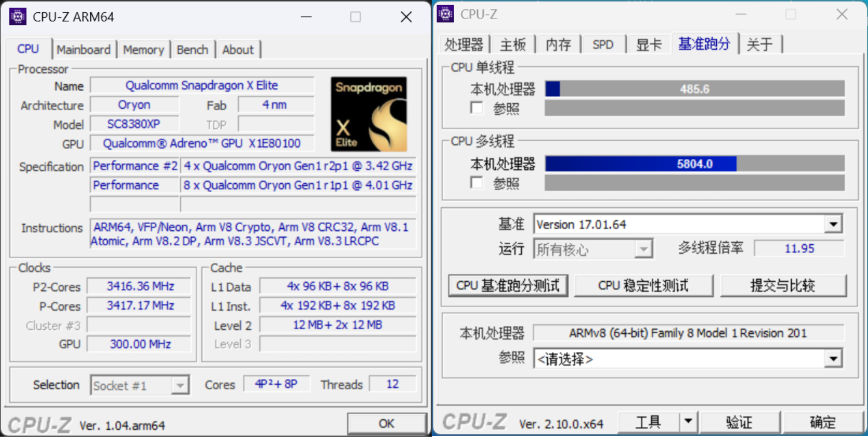Image resolution: width=868 pixels, height=439 pixels.
Task: Click the Ver. 2.10.0.x64 version text
Action: pyautogui.click(x=562, y=424)
